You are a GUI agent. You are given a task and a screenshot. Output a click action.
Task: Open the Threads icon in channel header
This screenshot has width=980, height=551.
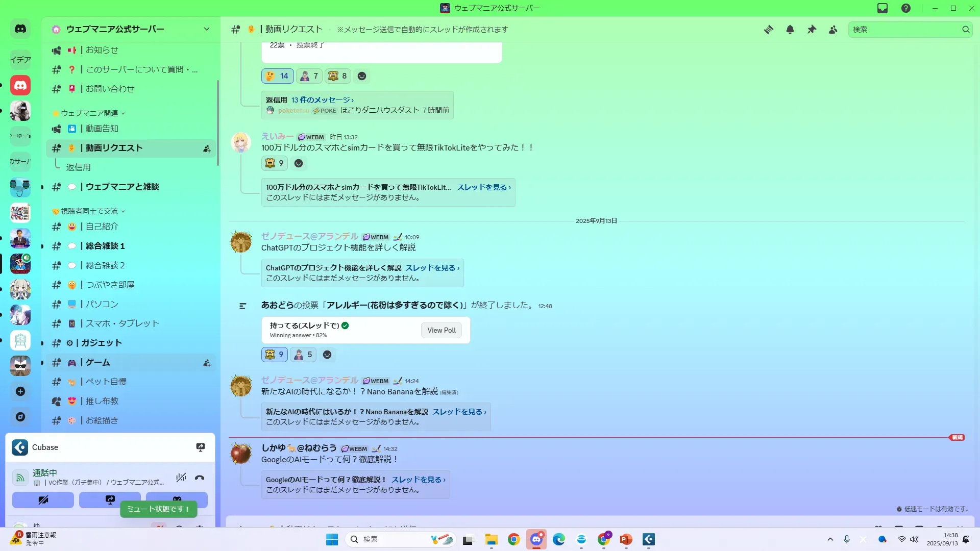point(768,30)
